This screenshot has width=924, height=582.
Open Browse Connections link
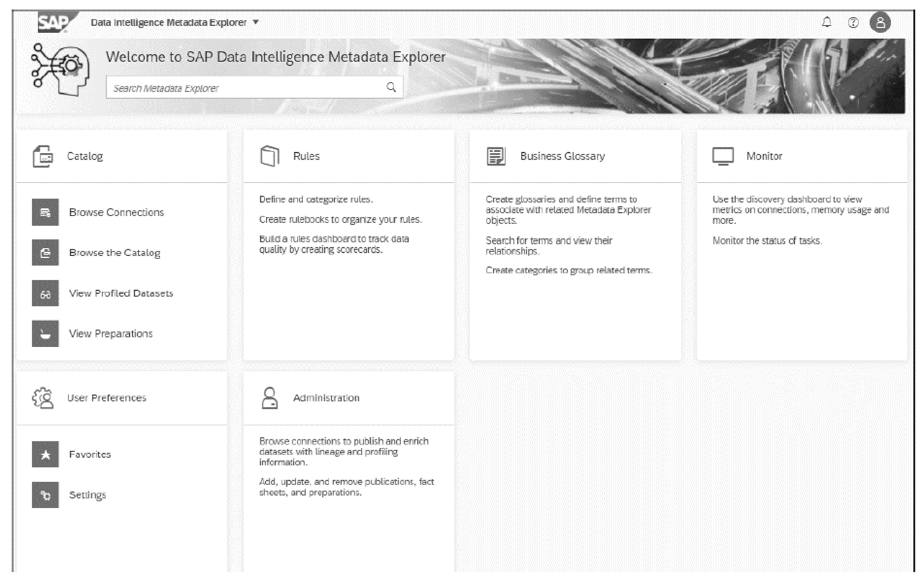116,212
